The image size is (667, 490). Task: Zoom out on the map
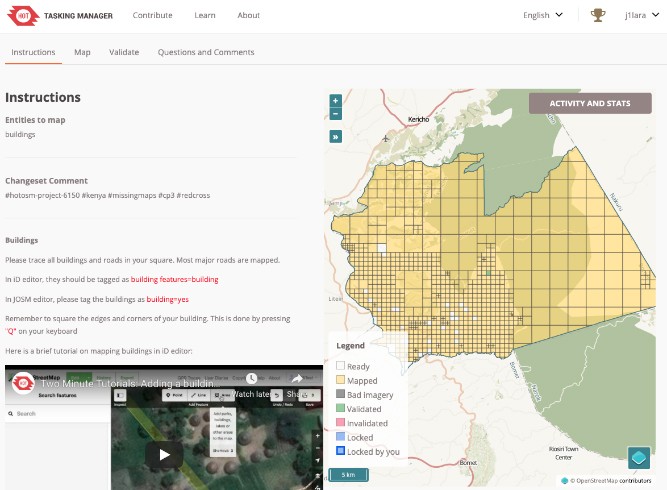coord(335,114)
